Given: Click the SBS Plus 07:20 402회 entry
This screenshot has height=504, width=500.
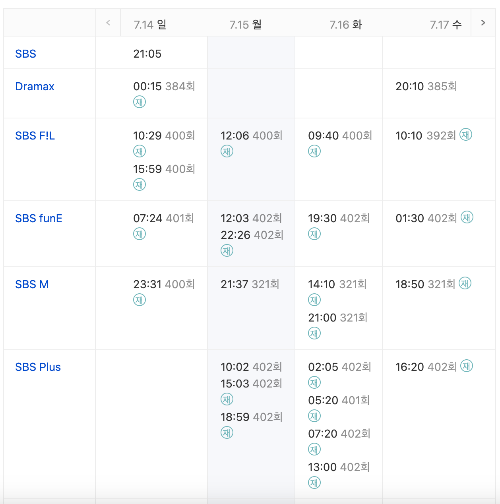Looking at the screenshot, I should pos(339,434).
